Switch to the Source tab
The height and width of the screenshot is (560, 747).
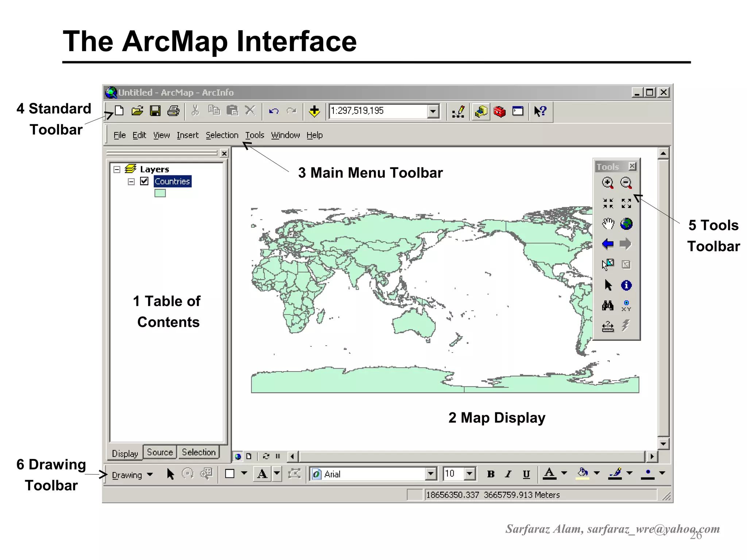(160, 452)
